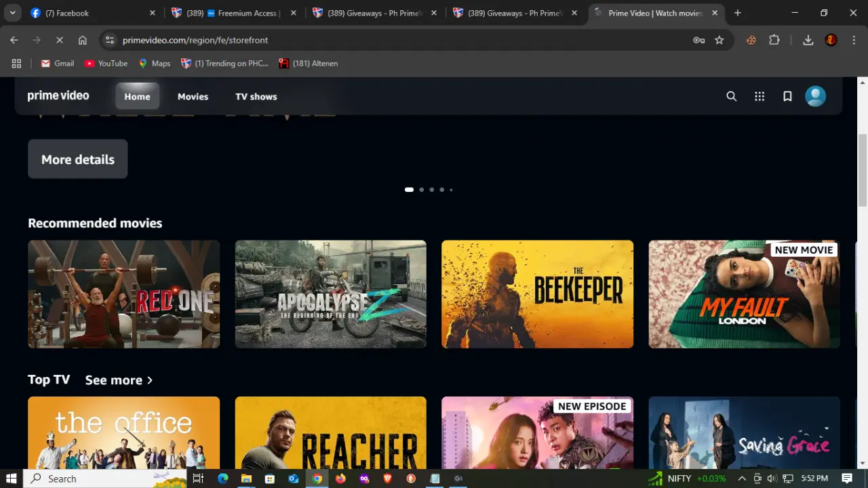Expand Top TV with See more chevron
Viewport: 868px width, 488px height.
[x=119, y=380]
